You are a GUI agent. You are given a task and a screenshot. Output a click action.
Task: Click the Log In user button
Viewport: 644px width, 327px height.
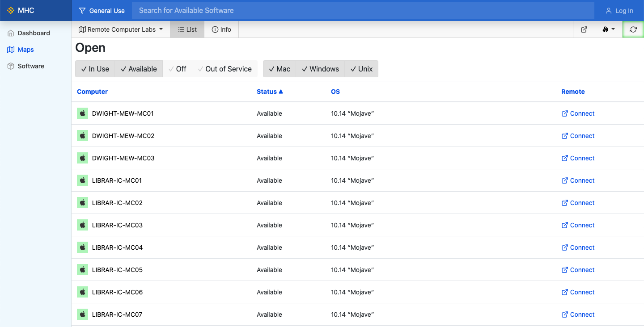point(619,11)
